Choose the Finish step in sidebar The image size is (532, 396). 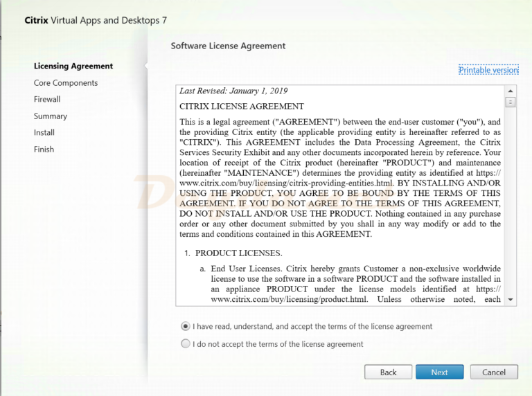44,150
